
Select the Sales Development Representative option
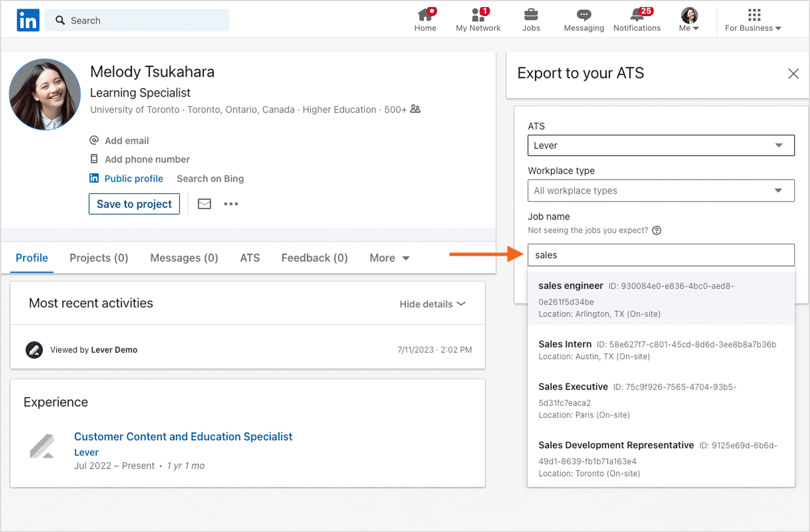(x=661, y=459)
